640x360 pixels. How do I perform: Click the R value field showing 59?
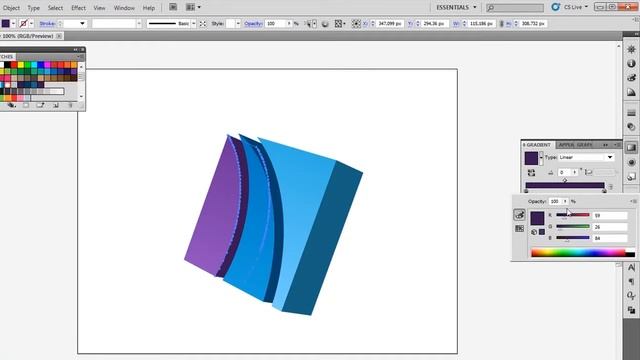[x=610, y=216]
